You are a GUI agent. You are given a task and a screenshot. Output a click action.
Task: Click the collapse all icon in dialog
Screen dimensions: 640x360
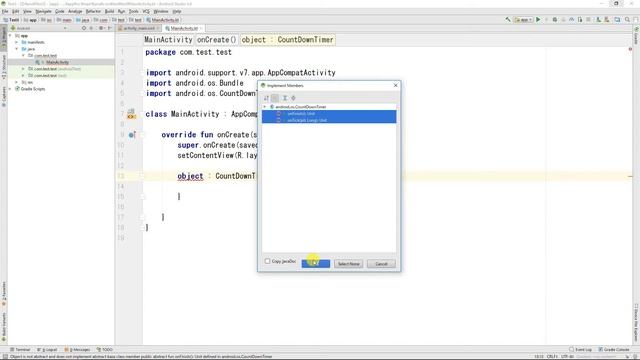coord(293,98)
